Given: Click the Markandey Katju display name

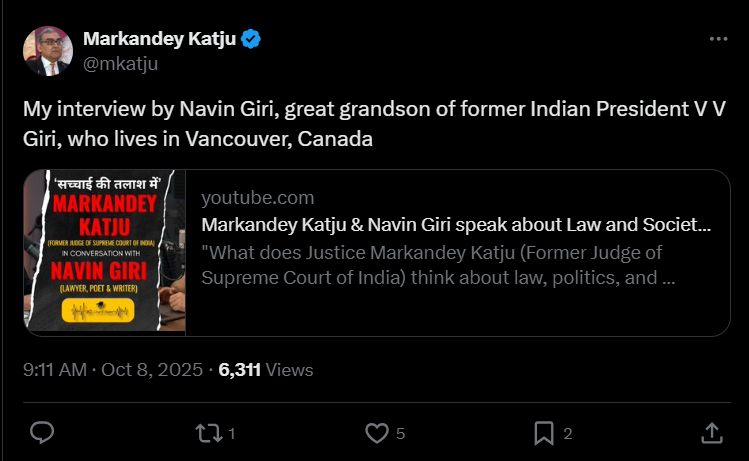Looking at the screenshot, I should (x=159, y=39).
